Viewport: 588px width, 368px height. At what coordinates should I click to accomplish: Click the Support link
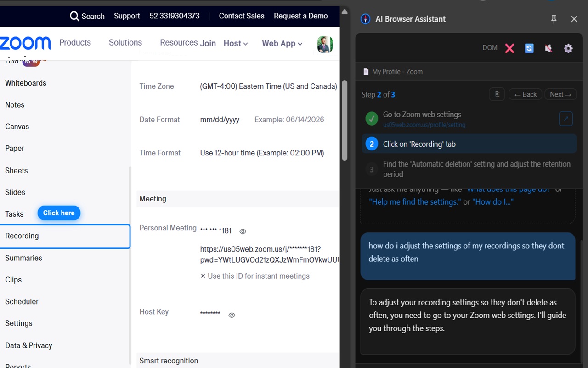127,16
